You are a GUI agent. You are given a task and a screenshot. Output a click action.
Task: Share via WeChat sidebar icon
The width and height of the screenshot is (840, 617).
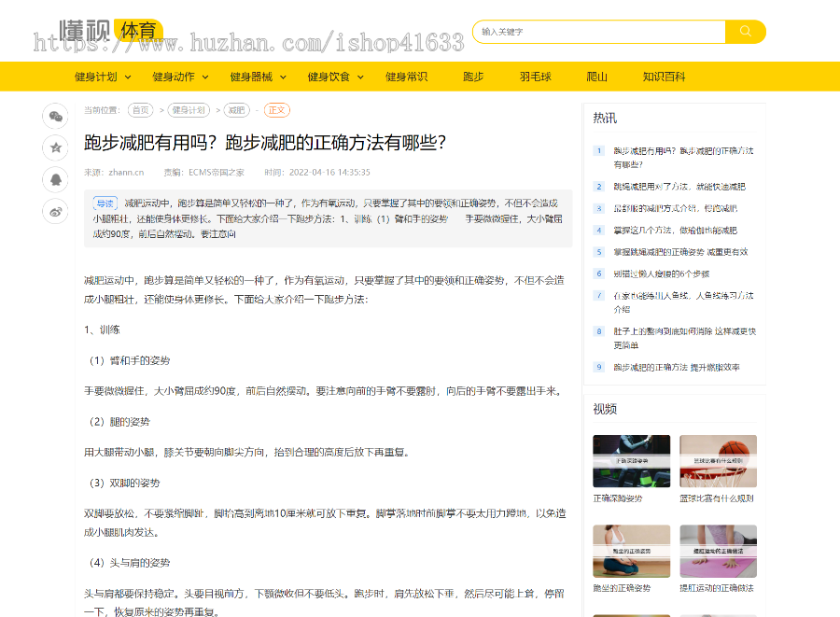pos(56,116)
